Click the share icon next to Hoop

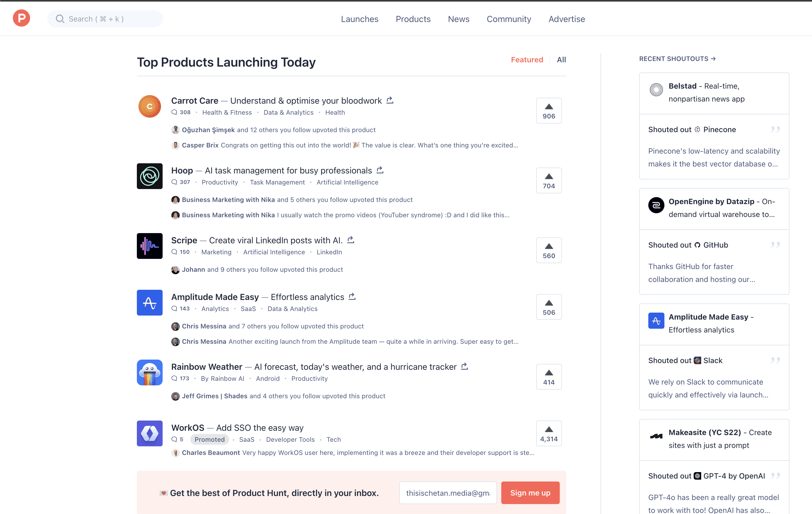380,170
